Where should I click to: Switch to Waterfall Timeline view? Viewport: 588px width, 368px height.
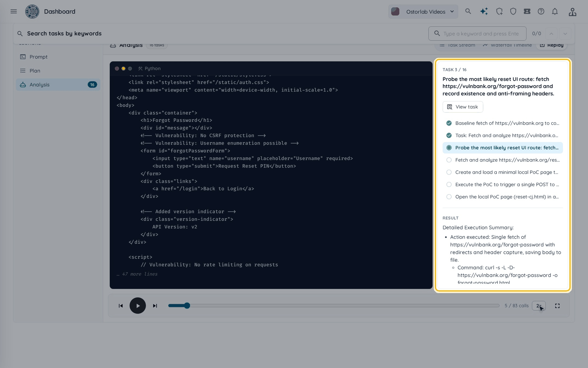pyautogui.click(x=507, y=45)
